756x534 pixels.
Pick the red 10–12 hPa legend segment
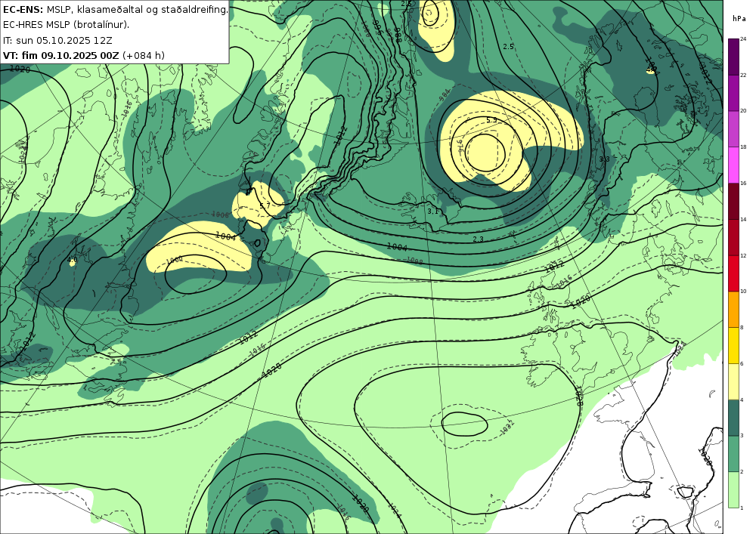coord(733,273)
